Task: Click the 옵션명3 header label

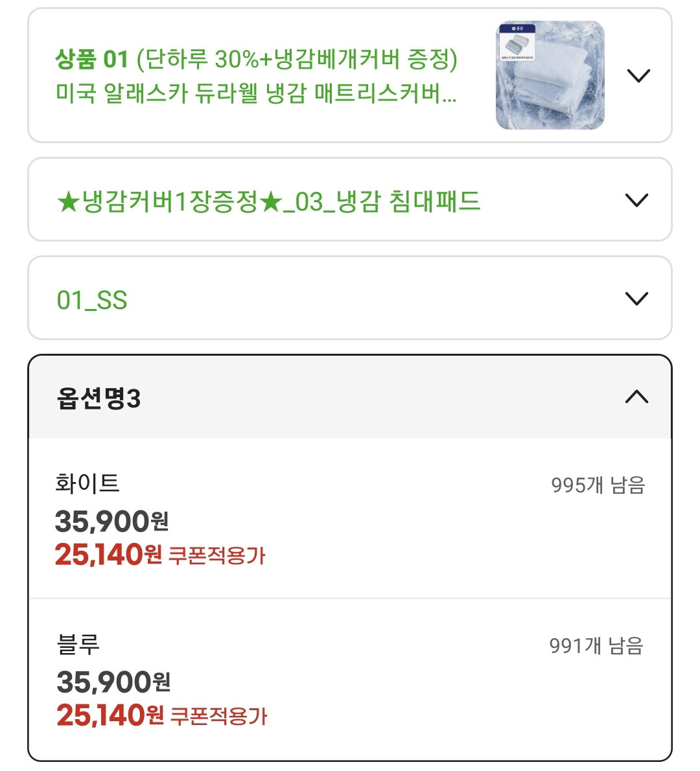Action: 99,398
